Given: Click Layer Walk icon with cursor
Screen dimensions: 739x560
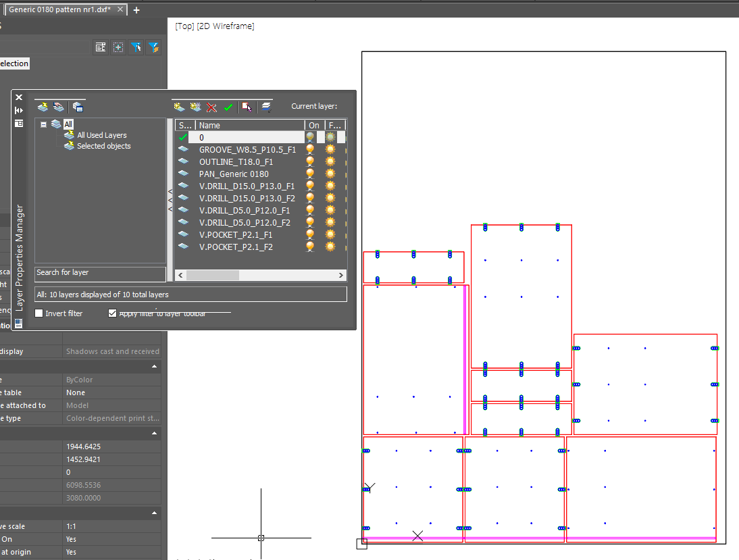Looking at the screenshot, I should click(x=247, y=107).
